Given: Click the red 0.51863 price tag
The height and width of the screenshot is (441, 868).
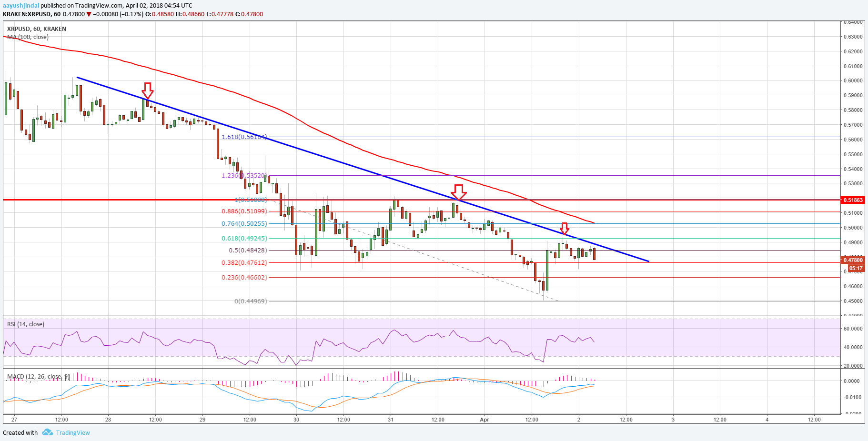Looking at the screenshot, I should [x=853, y=200].
